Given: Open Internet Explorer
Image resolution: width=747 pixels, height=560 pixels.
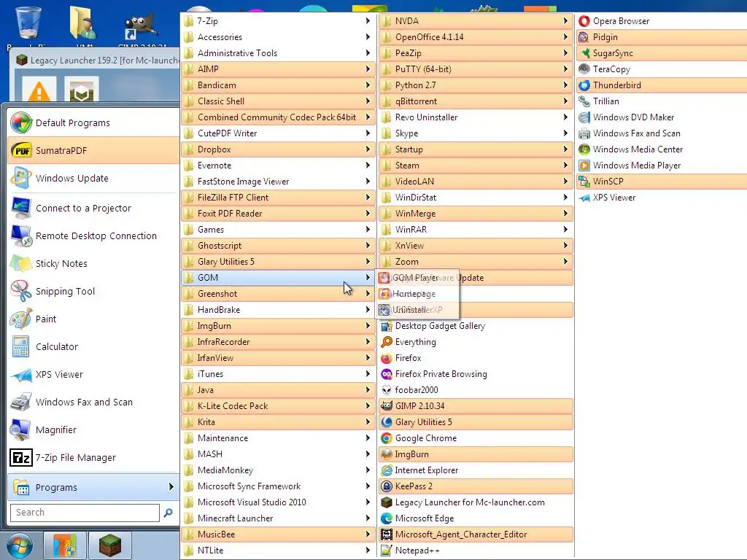Looking at the screenshot, I should pyautogui.click(x=476, y=470).
